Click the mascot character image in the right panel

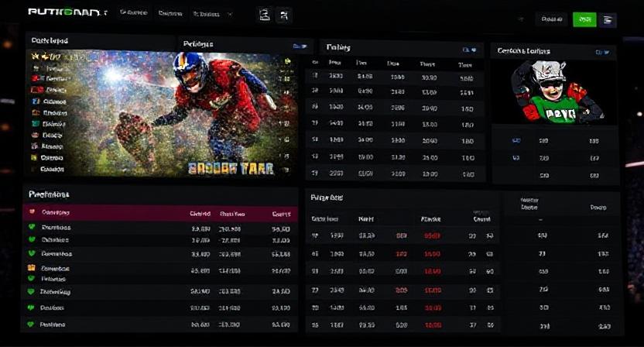[x=554, y=91]
